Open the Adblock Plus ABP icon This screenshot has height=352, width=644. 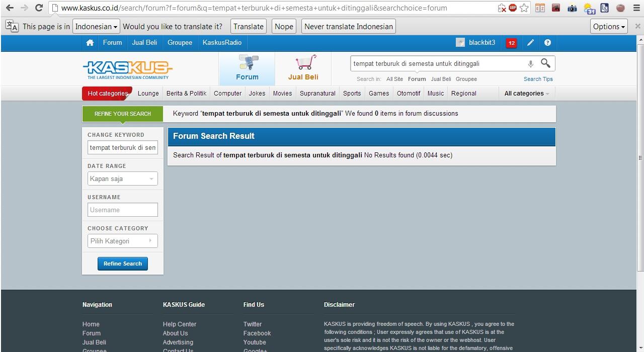click(513, 8)
